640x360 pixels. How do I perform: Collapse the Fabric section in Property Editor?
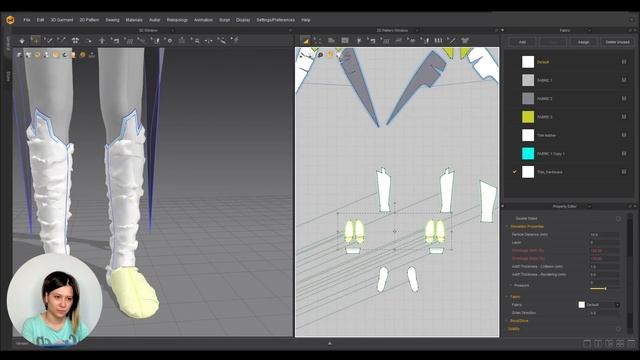coord(507,297)
